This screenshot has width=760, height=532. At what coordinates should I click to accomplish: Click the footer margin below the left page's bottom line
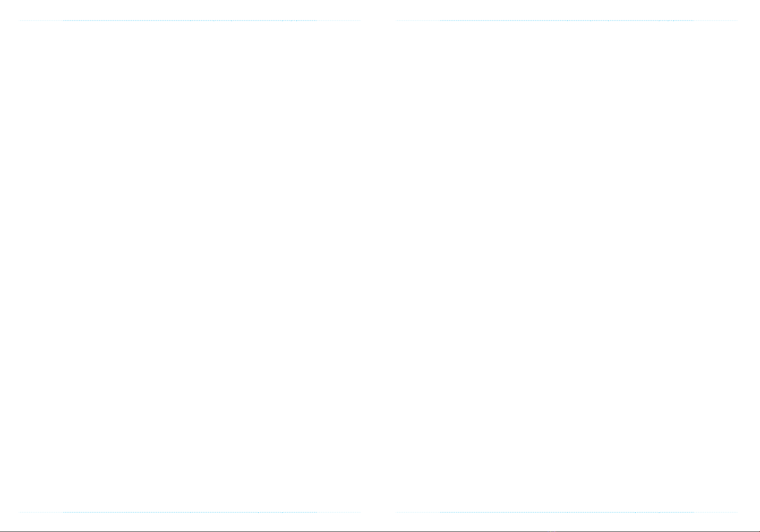(190, 522)
